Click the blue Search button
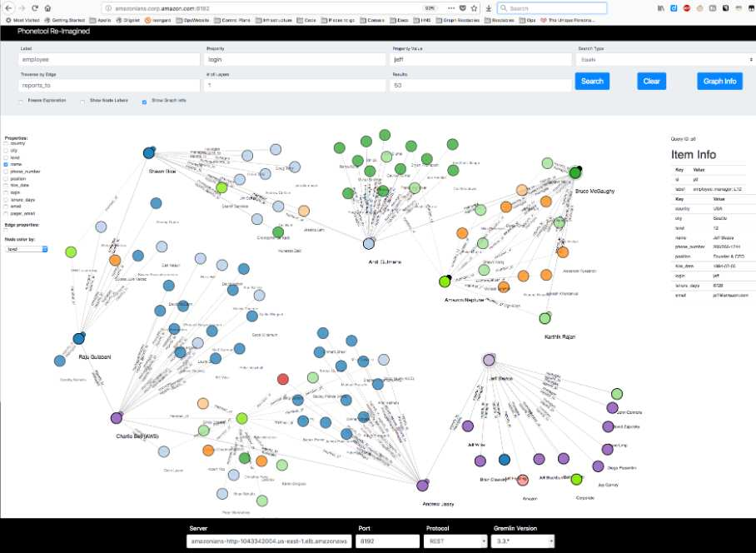The image size is (756, 553). click(592, 81)
